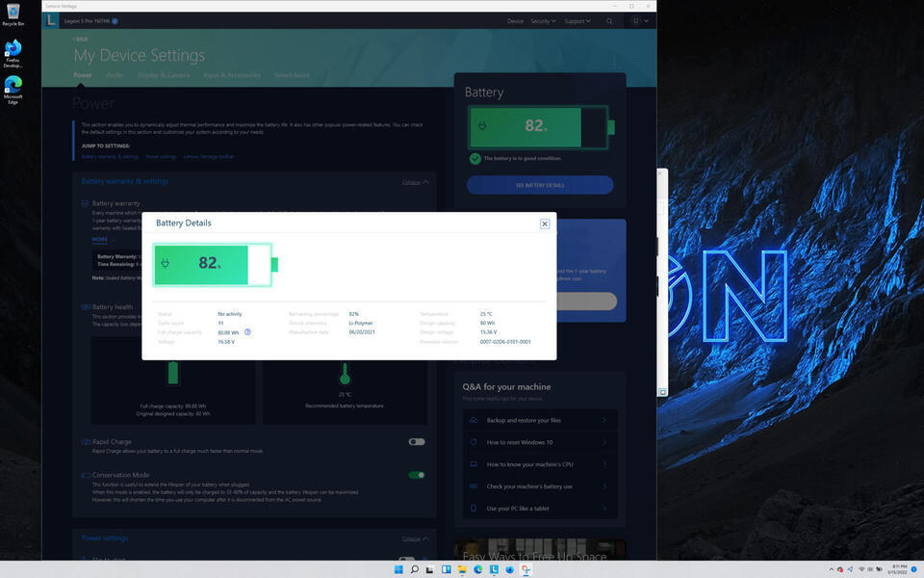Switch to the Input & Accessories tab
The height and width of the screenshot is (578, 924).
[x=232, y=75]
